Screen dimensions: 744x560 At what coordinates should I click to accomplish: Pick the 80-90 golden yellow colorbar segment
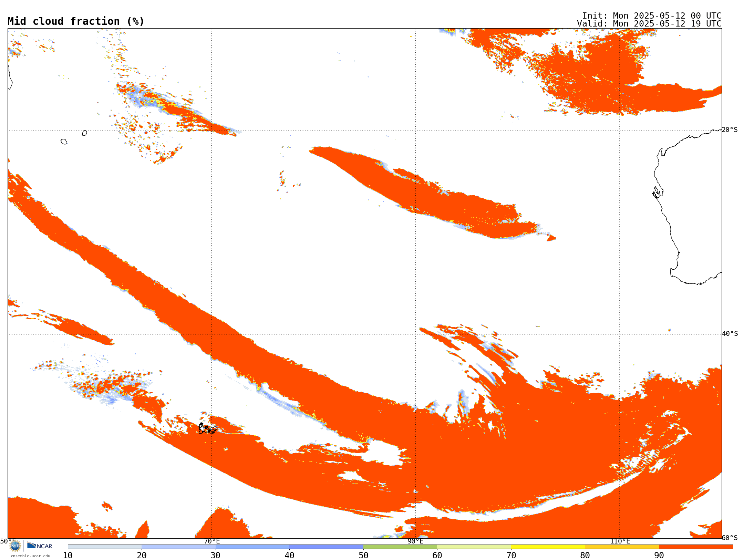[622, 547]
